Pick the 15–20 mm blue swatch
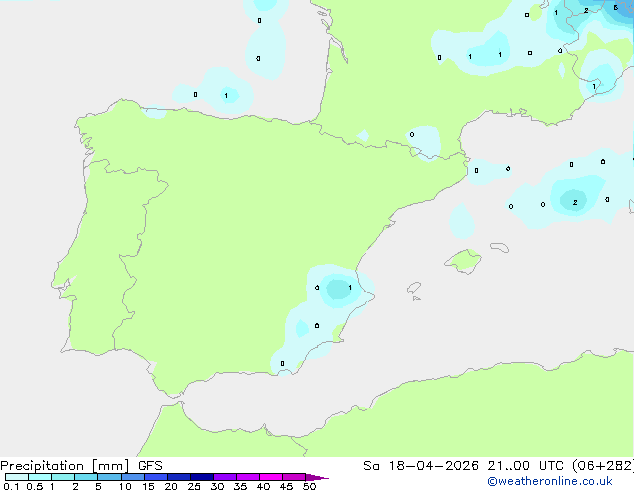 point(156,477)
